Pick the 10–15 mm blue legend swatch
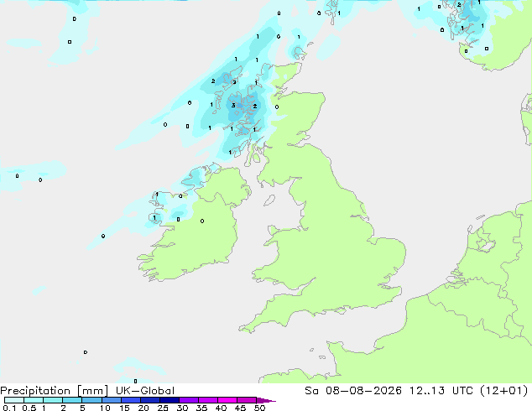Image resolution: width=532 pixels, height=411 pixels. point(111,400)
